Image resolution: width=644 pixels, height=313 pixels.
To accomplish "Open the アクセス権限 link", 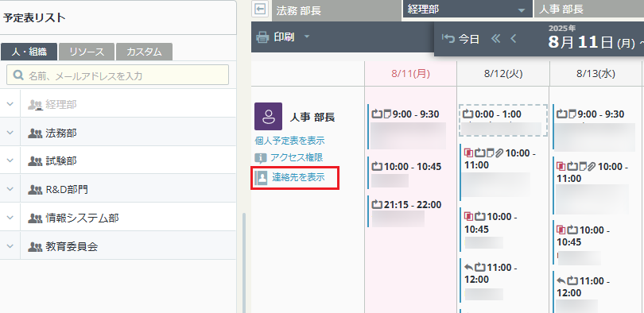I will coord(296,157).
